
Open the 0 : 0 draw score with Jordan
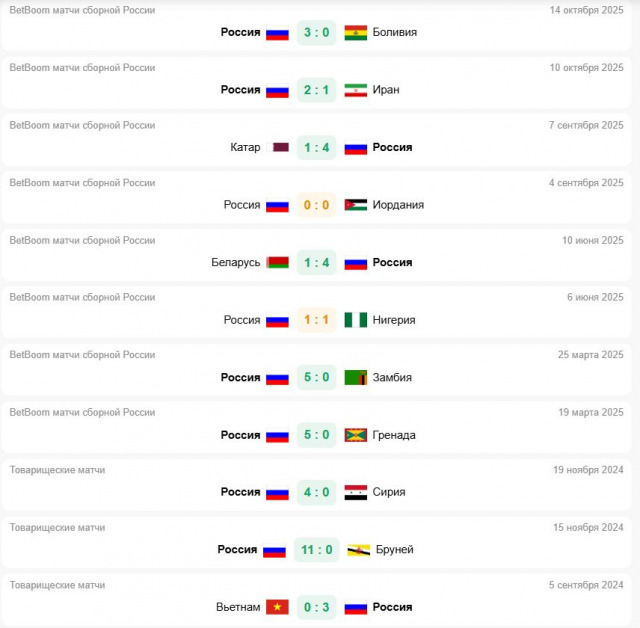click(x=316, y=205)
